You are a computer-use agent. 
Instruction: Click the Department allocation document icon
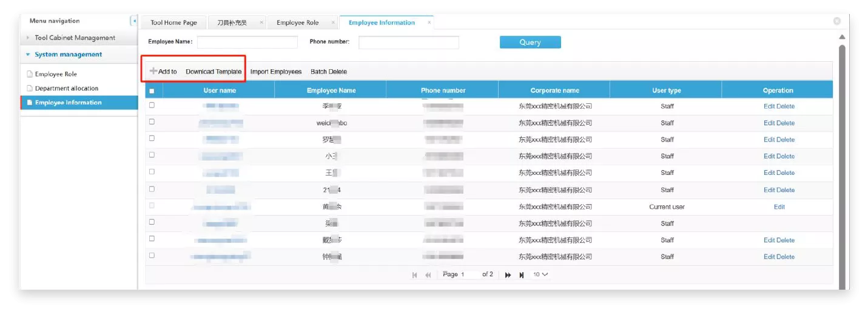tap(29, 89)
